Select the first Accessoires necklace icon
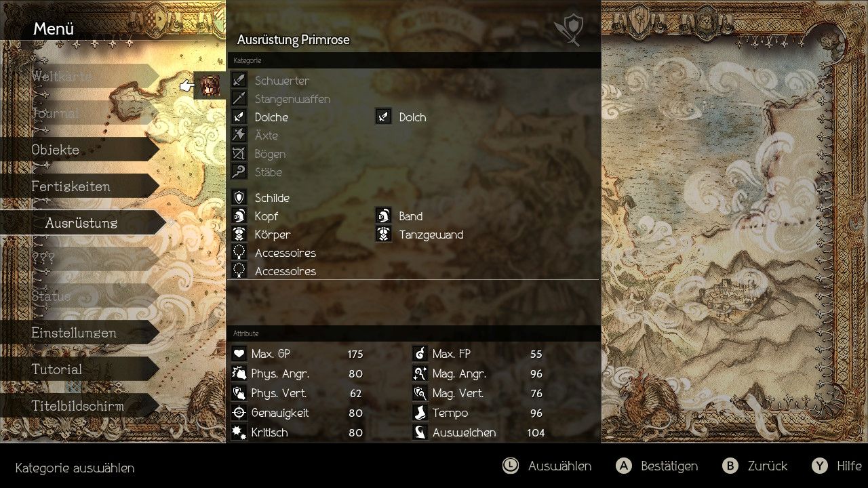The height and width of the screenshot is (488, 868). pos(239,253)
